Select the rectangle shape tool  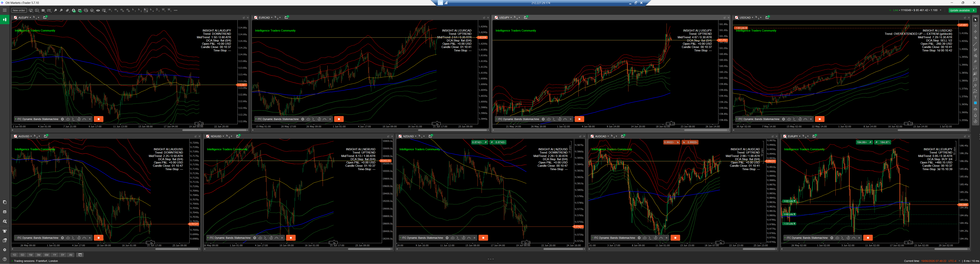(x=975, y=79)
